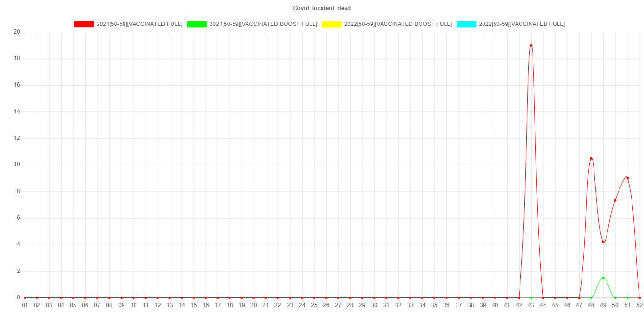Viewport: 644px width, 322px height.
Task: Click the red dip point at week 49
Action: tap(603, 242)
